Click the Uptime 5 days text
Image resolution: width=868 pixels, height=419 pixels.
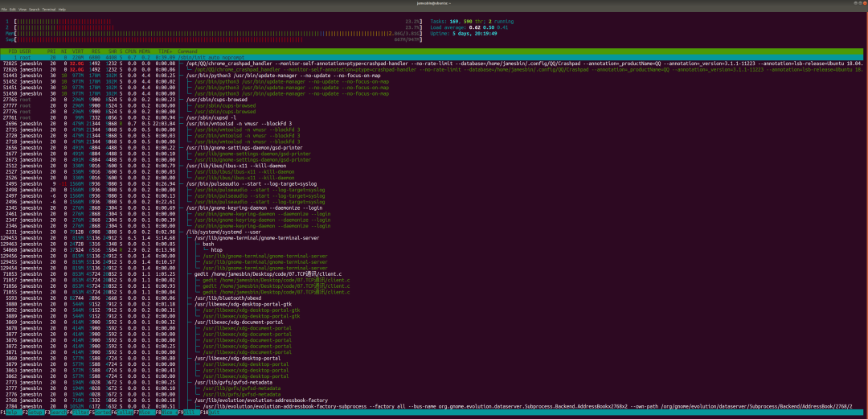click(464, 33)
